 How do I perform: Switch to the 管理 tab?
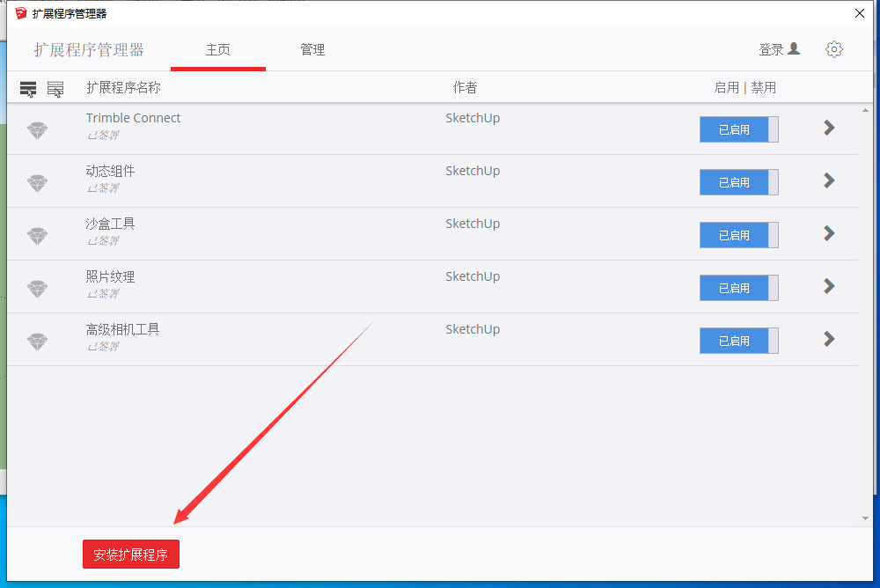[x=312, y=50]
